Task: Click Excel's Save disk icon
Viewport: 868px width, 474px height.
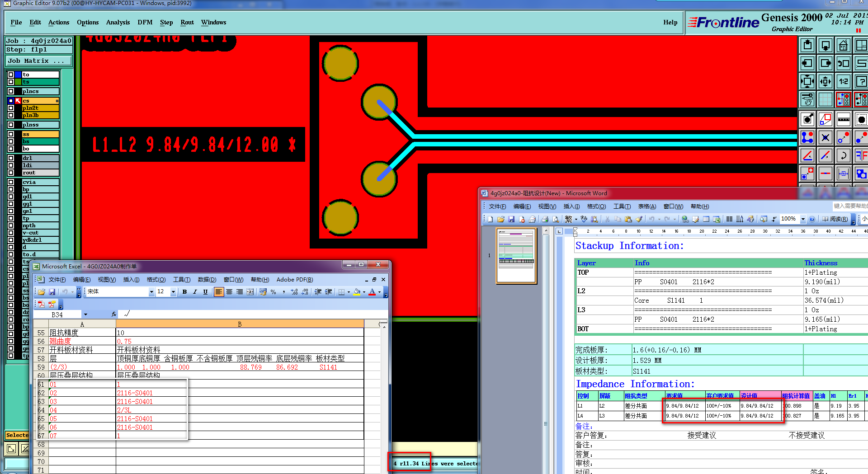Action: tap(52, 292)
